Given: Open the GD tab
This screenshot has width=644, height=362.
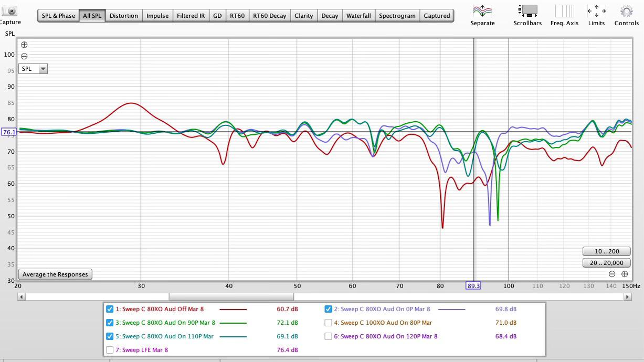Looking at the screenshot, I should pyautogui.click(x=217, y=16).
